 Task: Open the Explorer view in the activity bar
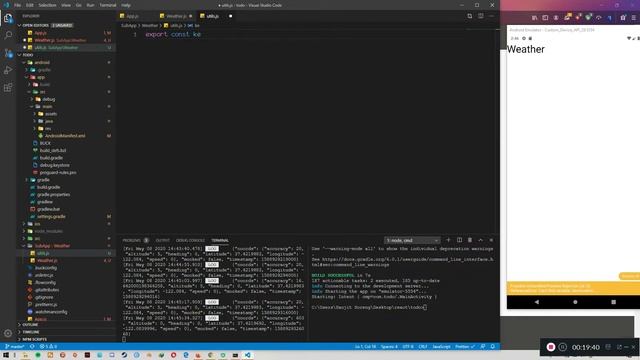[x=8, y=18]
